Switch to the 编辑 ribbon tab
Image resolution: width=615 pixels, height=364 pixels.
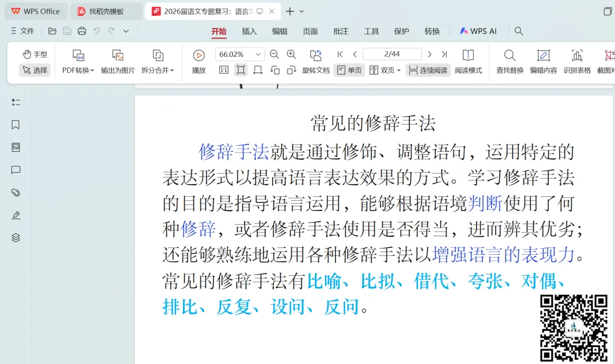280,31
